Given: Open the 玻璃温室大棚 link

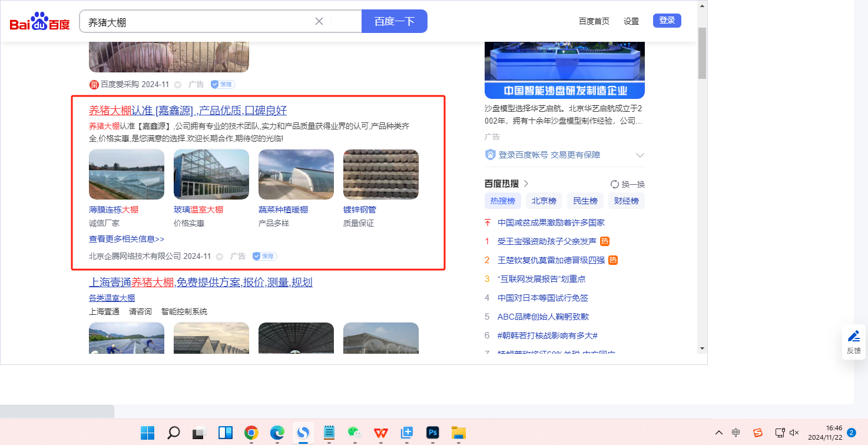Looking at the screenshot, I should (x=198, y=210).
